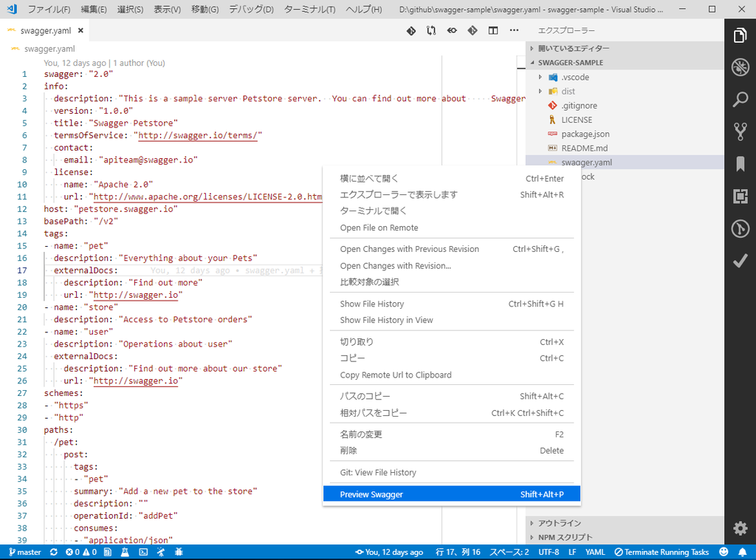Select 名前の変更 in context menu

pyautogui.click(x=452, y=434)
